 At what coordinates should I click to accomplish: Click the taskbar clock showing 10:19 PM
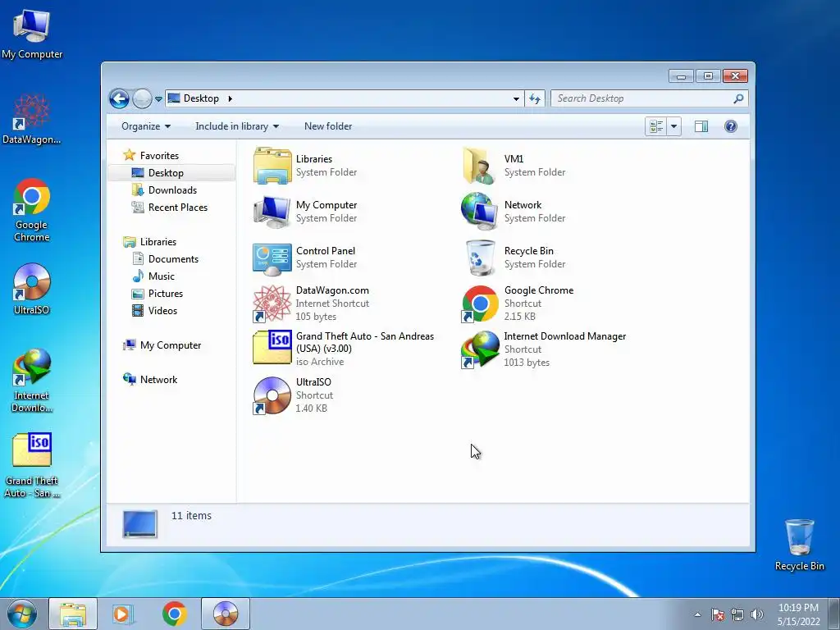tap(798, 614)
